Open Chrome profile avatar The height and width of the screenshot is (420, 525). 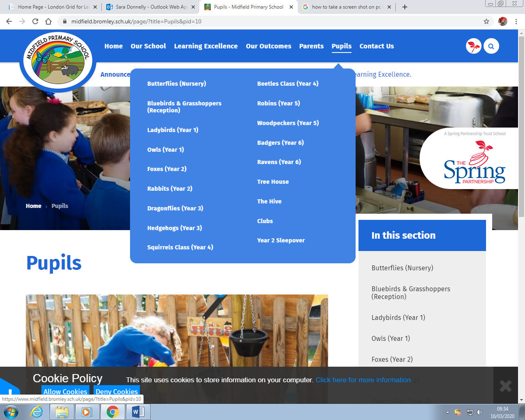point(503,21)
